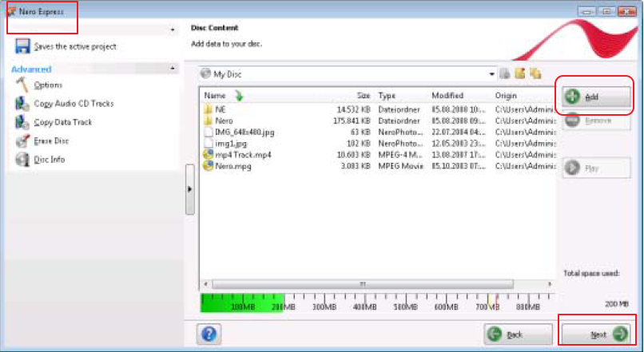The height and width of the screenshot is (352, 644).
Task: Sort by the Name column header
Action: pos(215,96)
